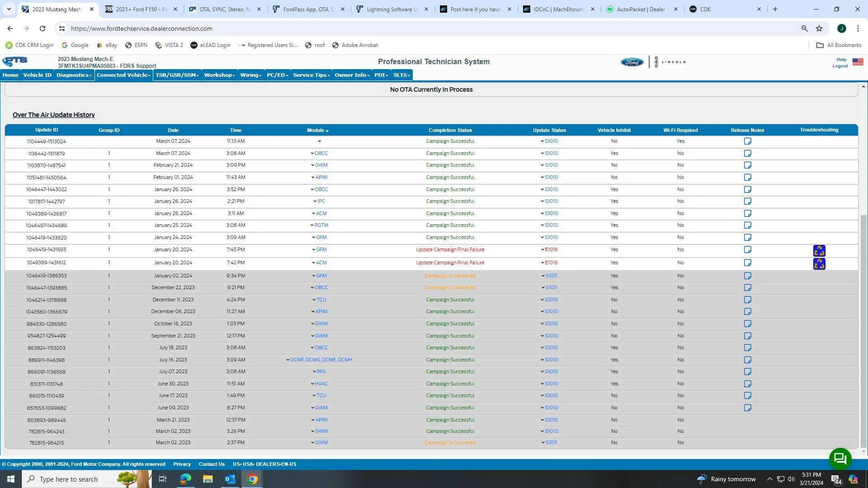Open the CDK CRM Login bookmark
Image resolution: width=868 pixels, height=488 pixels.
click(x=29, y=45)
